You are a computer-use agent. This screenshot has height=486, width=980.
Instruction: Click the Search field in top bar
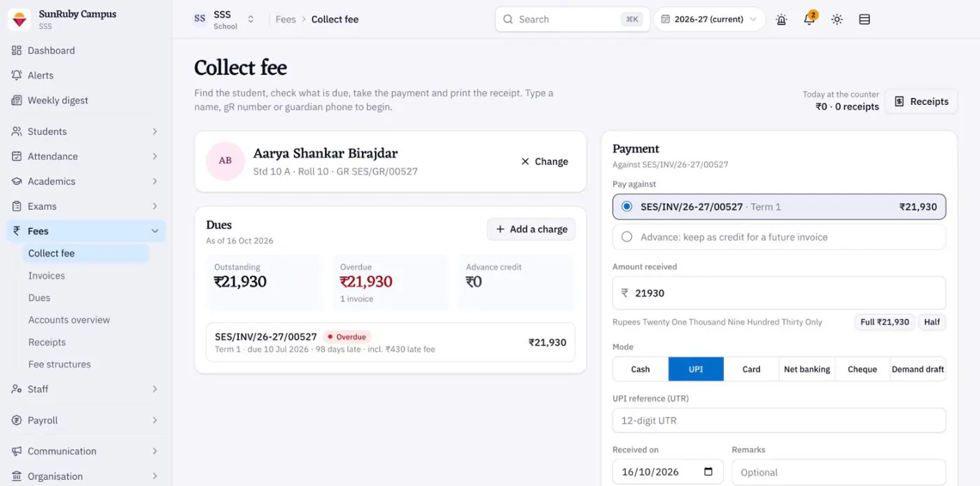click(573, 20)
